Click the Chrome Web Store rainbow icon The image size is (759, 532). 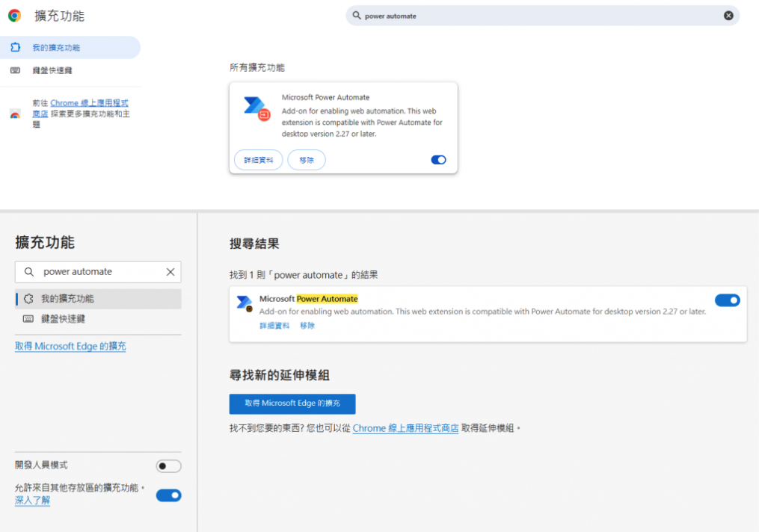[x=16, y=114]
